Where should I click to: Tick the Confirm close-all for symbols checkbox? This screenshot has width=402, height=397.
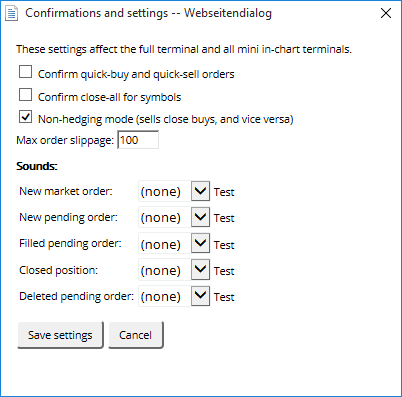click(25, 95)
